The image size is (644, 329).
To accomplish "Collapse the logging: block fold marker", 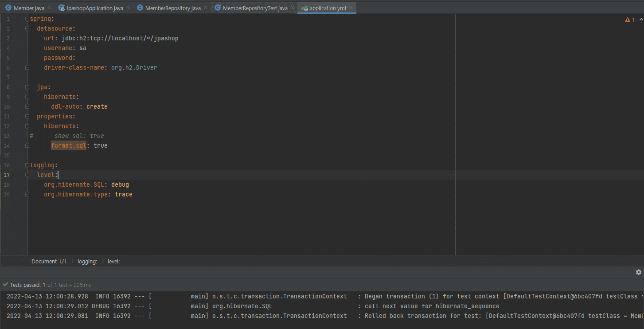I will pyautogui.click(x=27, y=165).
